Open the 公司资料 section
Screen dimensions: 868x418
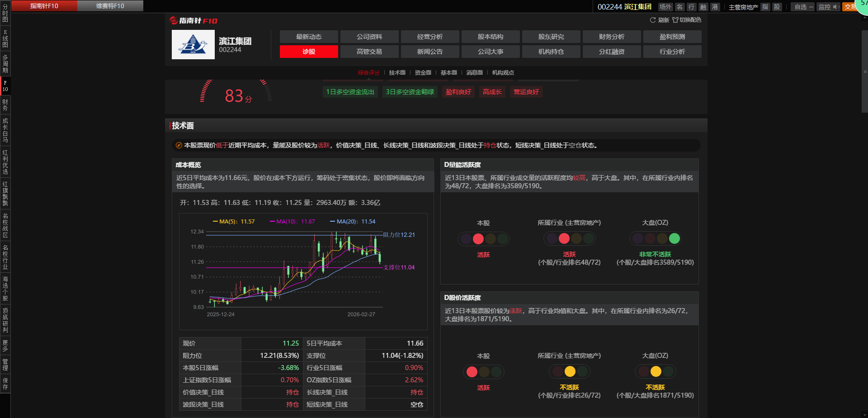pos(369,37)
